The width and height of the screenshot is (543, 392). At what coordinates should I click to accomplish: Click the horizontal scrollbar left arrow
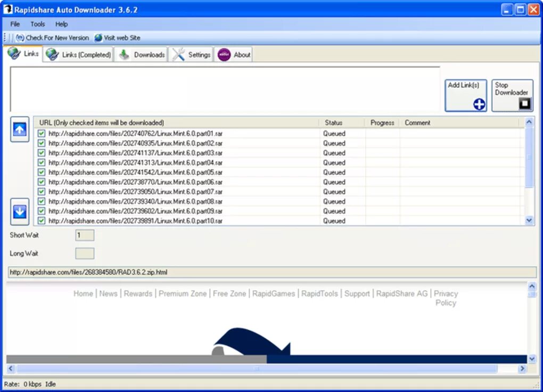click(x=11, y=369)
